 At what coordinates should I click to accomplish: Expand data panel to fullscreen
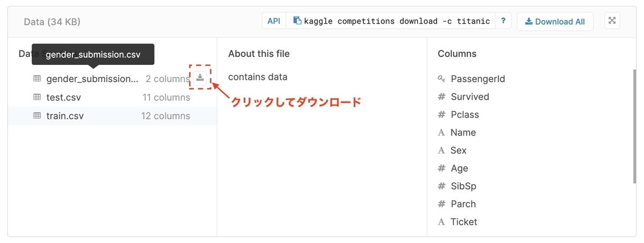[612, 21]
